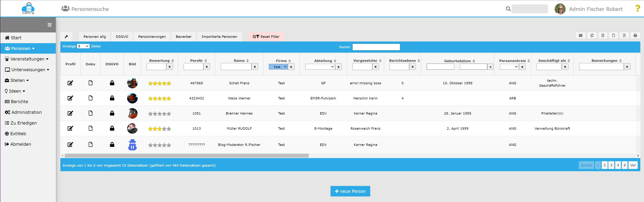
Task: Export table as PDF icon
Action: click(x=624, y=36)
